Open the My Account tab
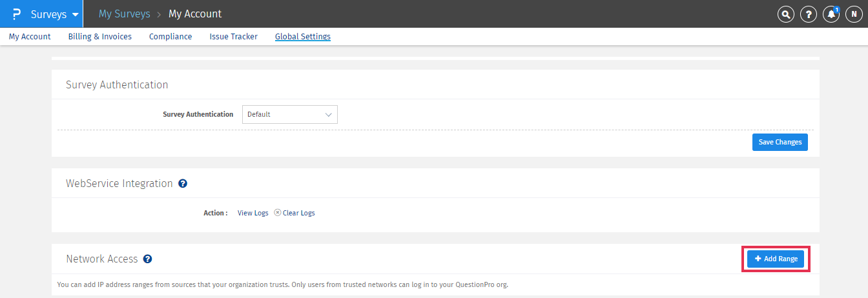The width and height of the screenshot is (868, 298). coord(30,37)
